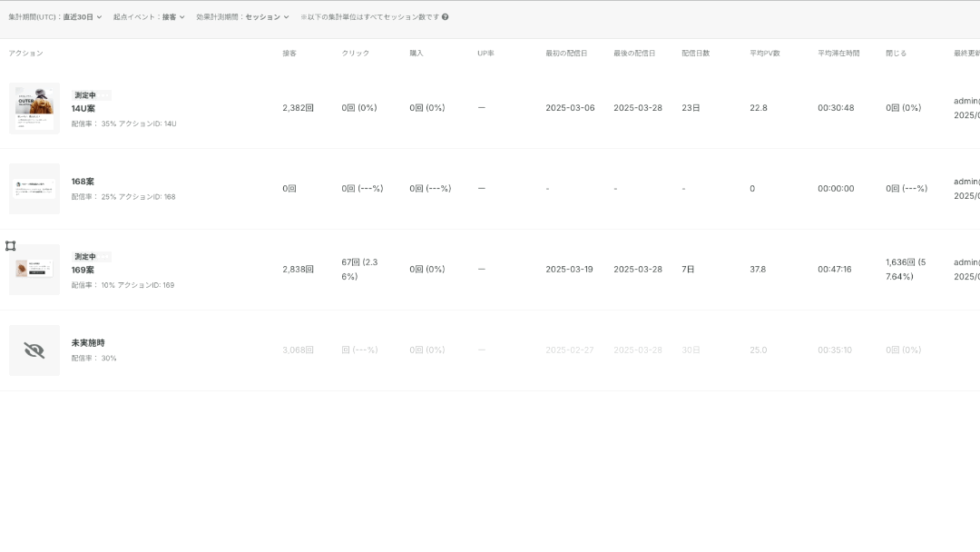Click the 168案 action name
Image resolution: width=980 pixels, height=552 pixels.
83,182
